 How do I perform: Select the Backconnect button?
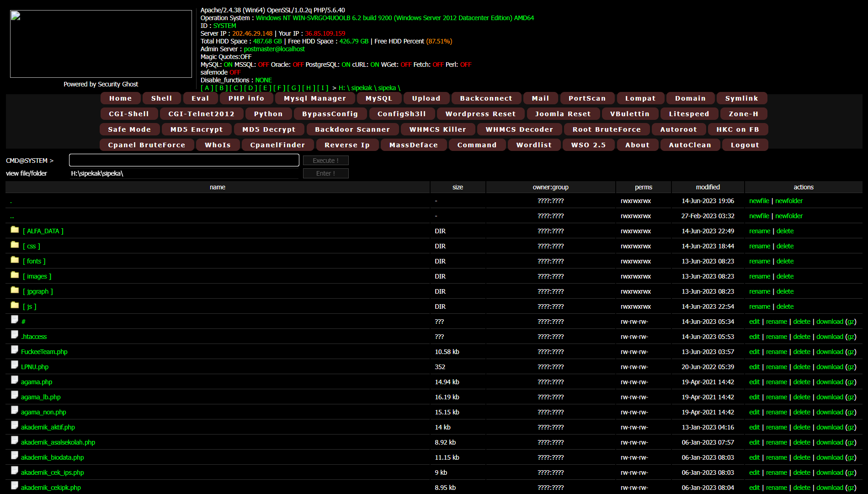(x=486, y=98)
